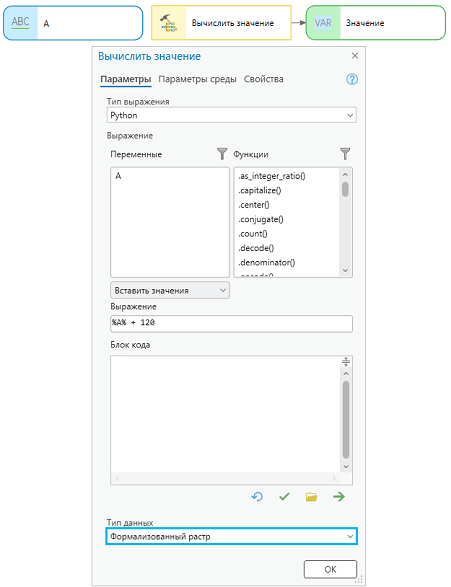
Task: Click the ABC icon of variable A
Action: (21, 22)
